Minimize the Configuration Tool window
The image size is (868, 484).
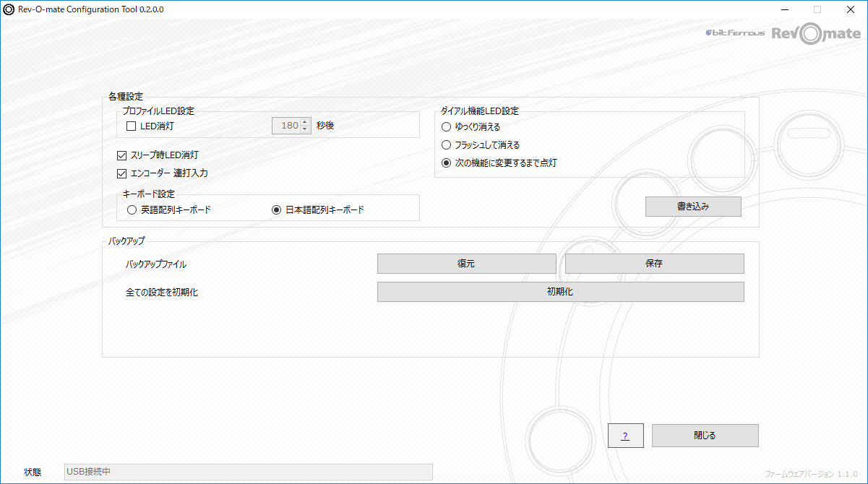pos(784,9)
